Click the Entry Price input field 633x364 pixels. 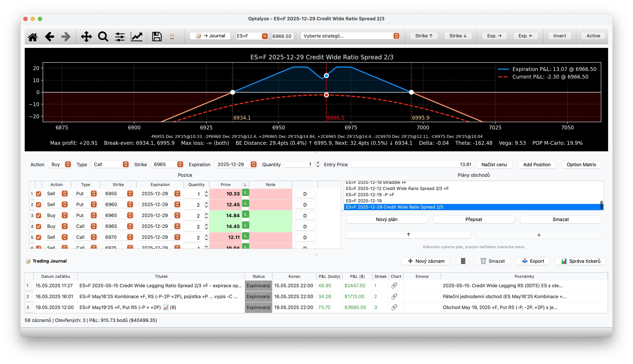412,165
